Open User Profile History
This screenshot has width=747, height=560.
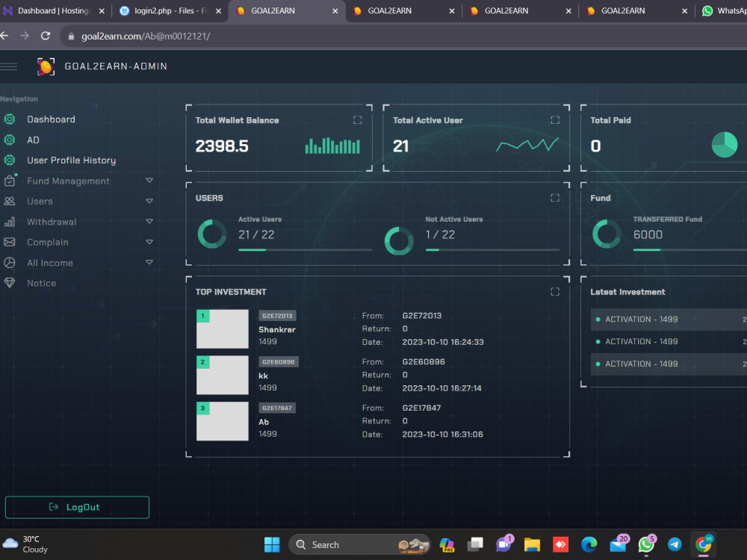pyautogui.click(x=72, y=161)
